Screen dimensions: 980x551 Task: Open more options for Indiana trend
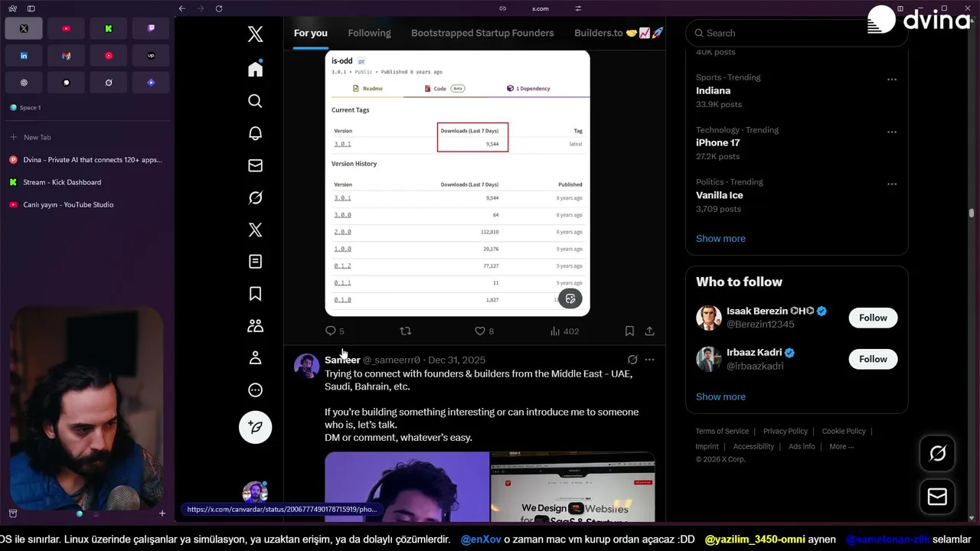point(892,79)
